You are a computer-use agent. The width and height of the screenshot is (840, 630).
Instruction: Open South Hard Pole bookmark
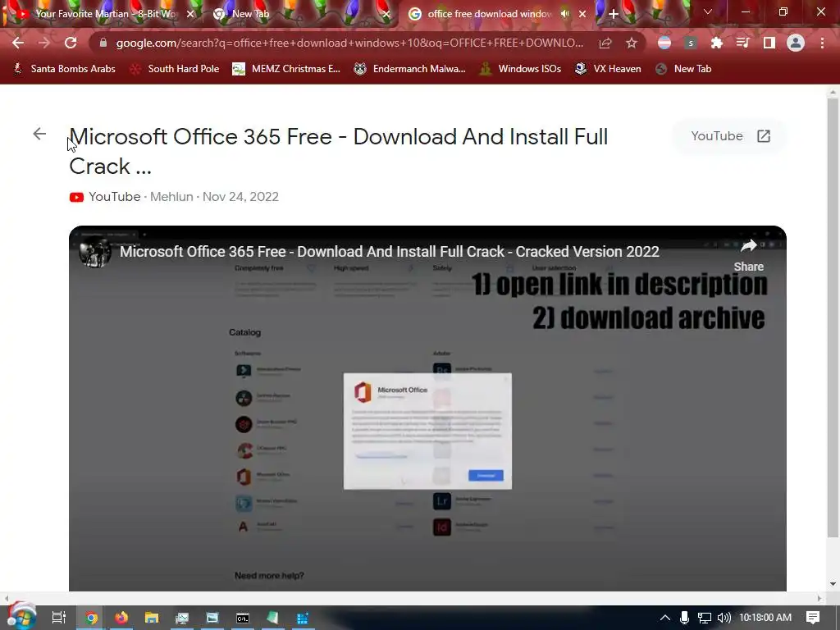[x=175, y=69]
